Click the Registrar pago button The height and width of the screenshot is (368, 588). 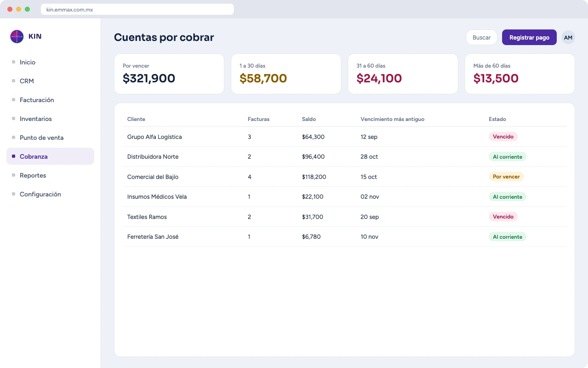pos(529,37)
